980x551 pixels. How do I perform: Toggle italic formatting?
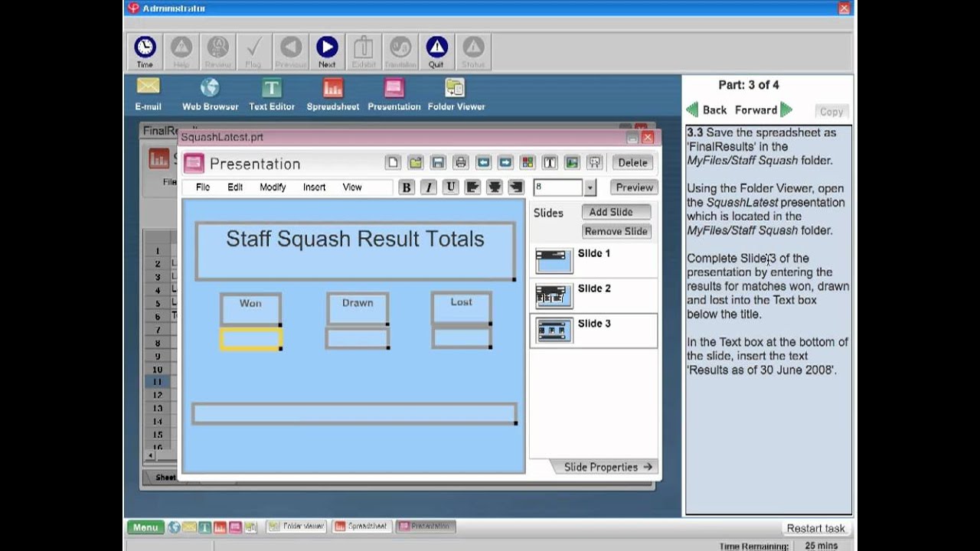pyautogui.click(x=429, y=187)
